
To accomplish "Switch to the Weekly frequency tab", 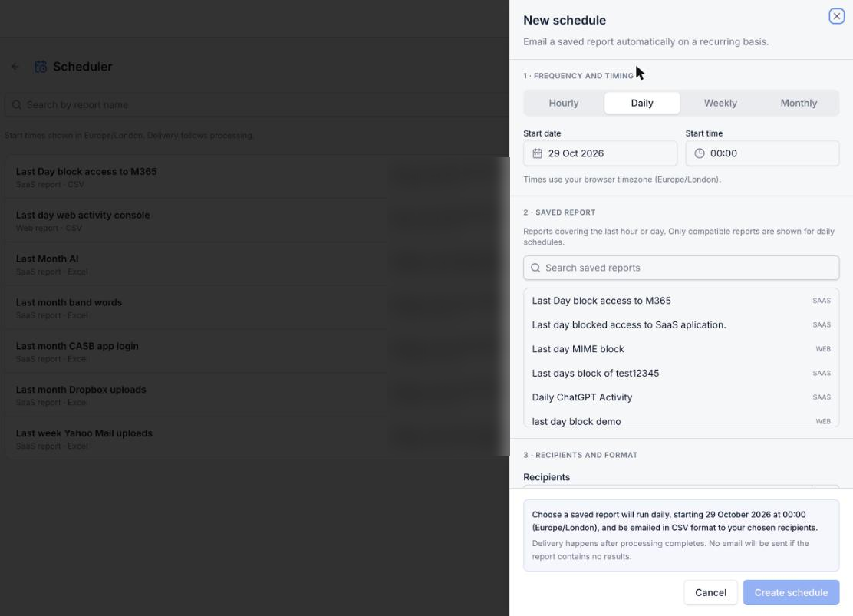I will pyautogui.click(x=720, y=103).
